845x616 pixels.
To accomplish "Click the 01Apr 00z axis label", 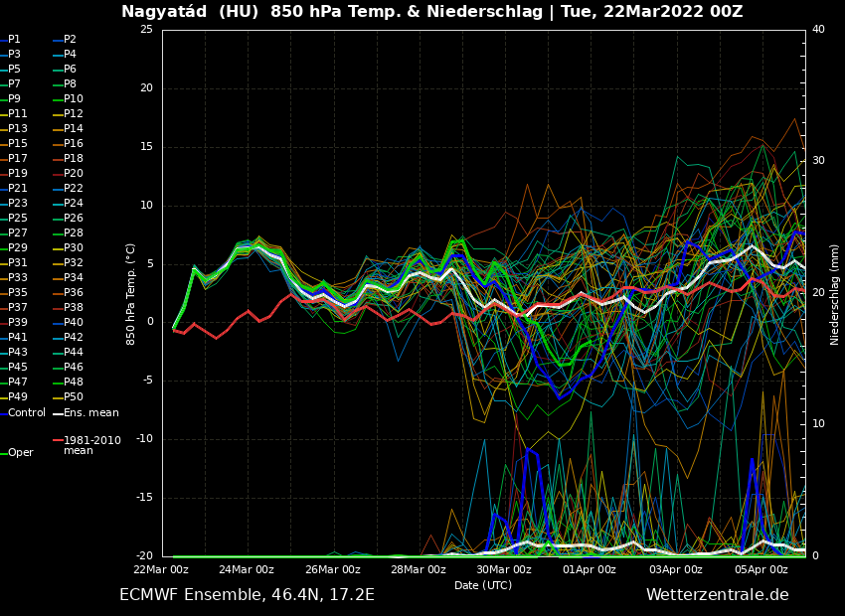I will 590,570.
